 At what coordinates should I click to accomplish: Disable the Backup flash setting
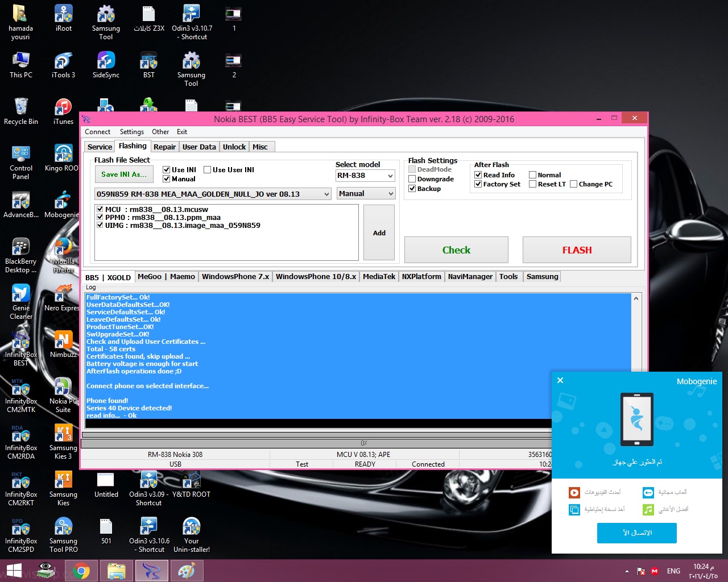[412, 189]
